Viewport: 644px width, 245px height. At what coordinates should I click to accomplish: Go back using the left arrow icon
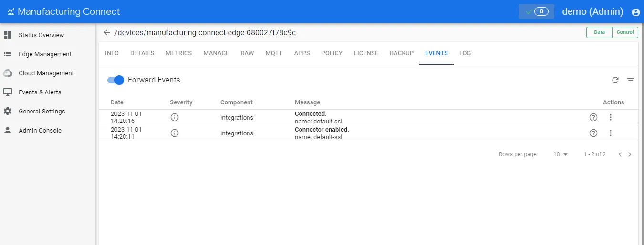click(107, 32)
